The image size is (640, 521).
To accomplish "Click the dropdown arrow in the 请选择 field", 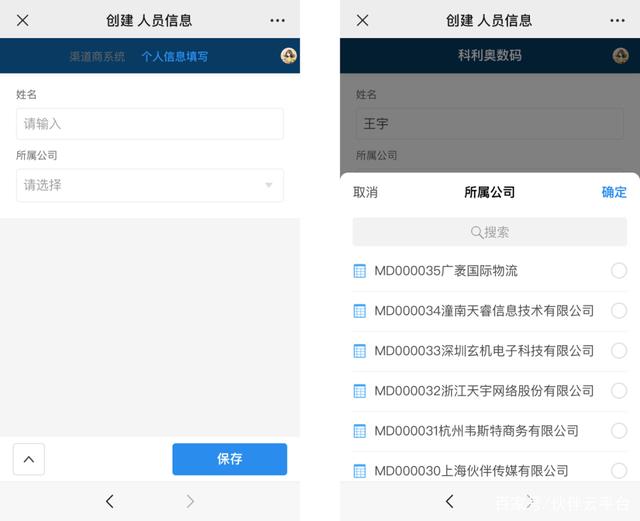I will [x=268, y=185].
